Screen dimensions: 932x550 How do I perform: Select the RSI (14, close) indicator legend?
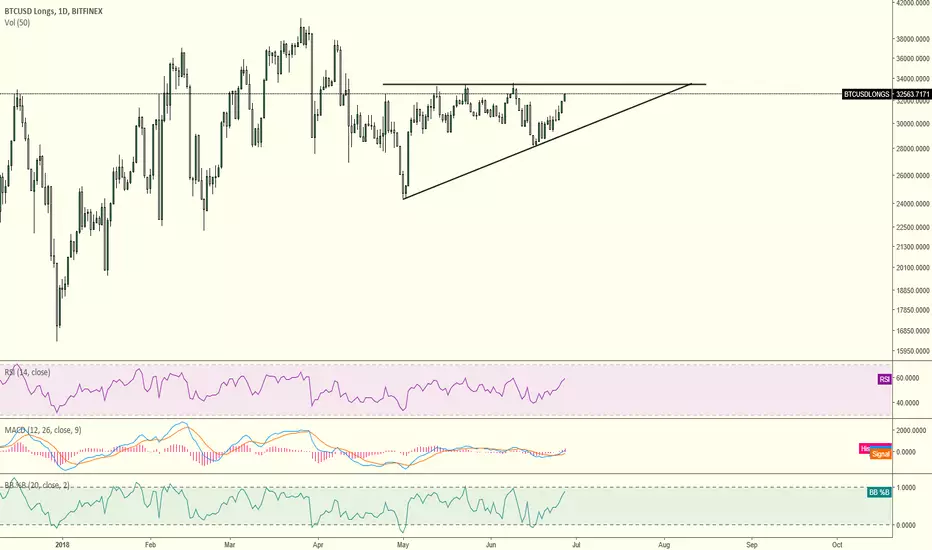[27, 372]
